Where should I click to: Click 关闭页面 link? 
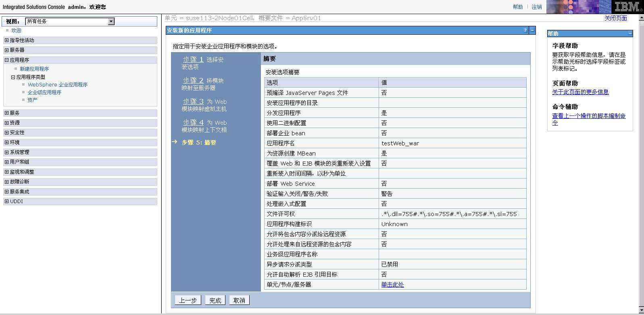(615, 18)
